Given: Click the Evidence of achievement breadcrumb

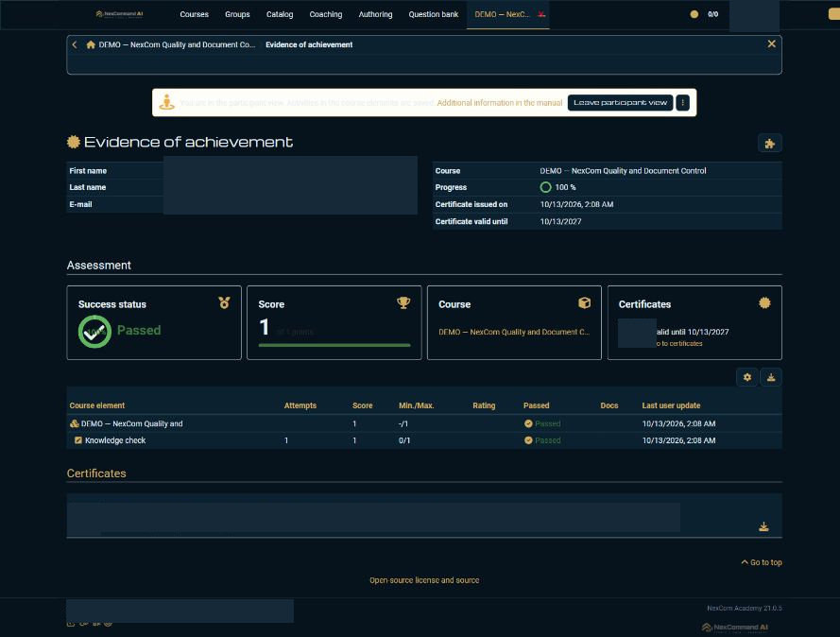Looking at the screenshot, I should [309, 44].
